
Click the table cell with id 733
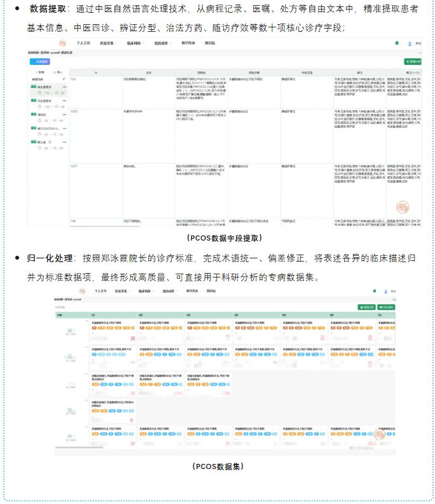tap(96, 92)
